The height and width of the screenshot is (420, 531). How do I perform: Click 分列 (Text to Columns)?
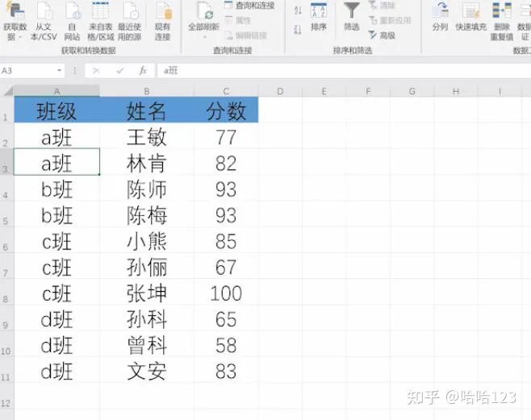(440, 17)
